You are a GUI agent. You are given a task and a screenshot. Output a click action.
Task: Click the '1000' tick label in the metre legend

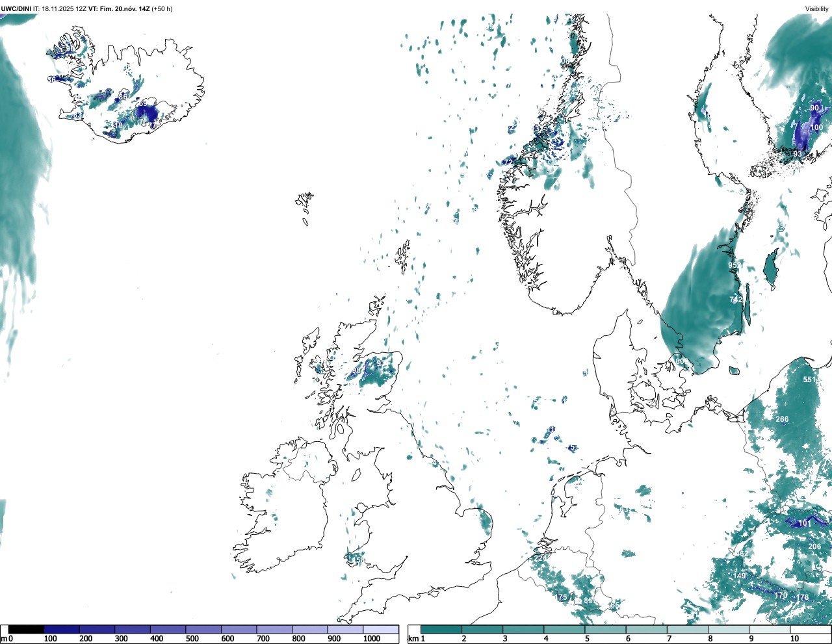pyautogui.click(x=372, y=639)
